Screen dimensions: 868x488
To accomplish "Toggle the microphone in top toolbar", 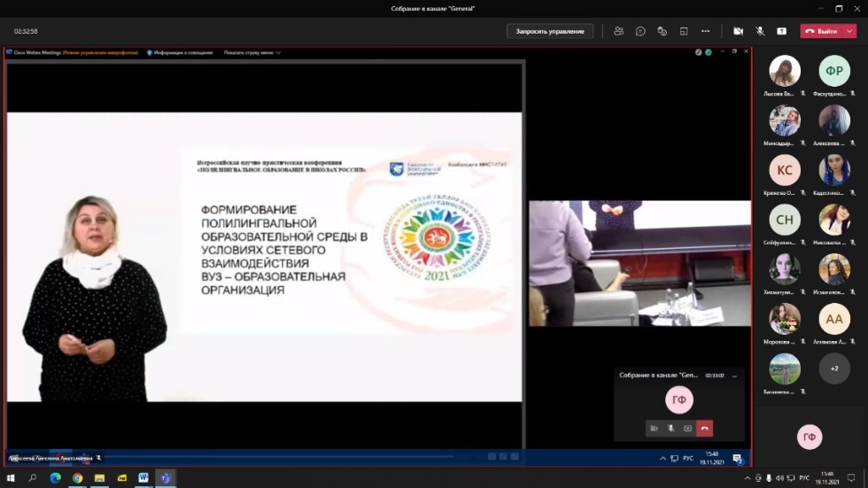I will 760,31.
